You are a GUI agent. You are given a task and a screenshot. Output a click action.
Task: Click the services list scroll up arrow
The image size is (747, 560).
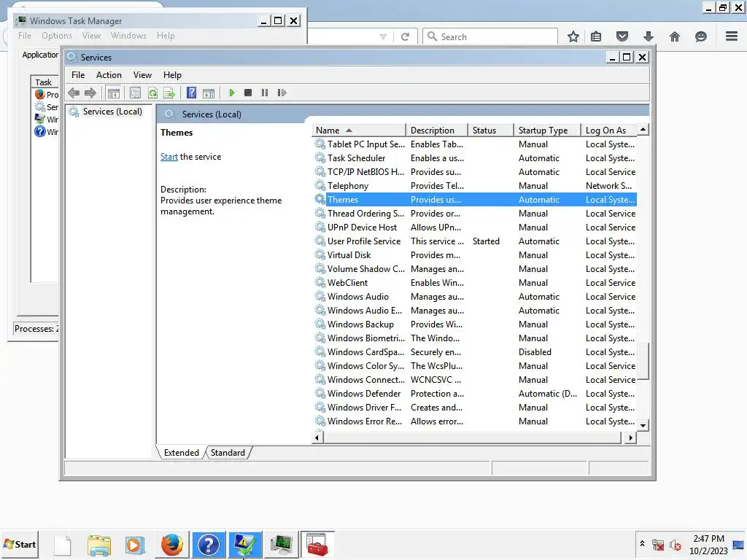tap(643, 130)
